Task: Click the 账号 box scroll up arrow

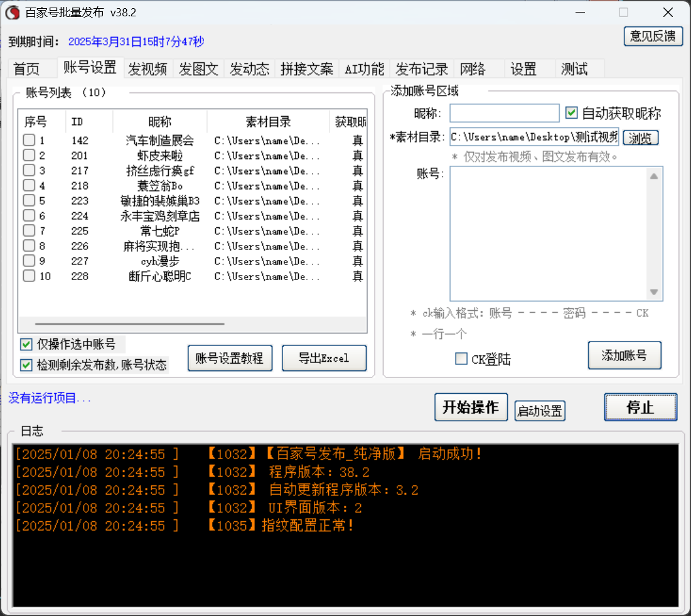Action: (654, 176)
